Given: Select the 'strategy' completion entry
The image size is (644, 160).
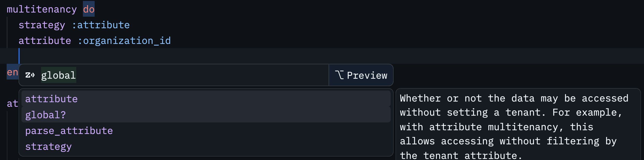Looking at the screenshot, I should tap(48, 147).
